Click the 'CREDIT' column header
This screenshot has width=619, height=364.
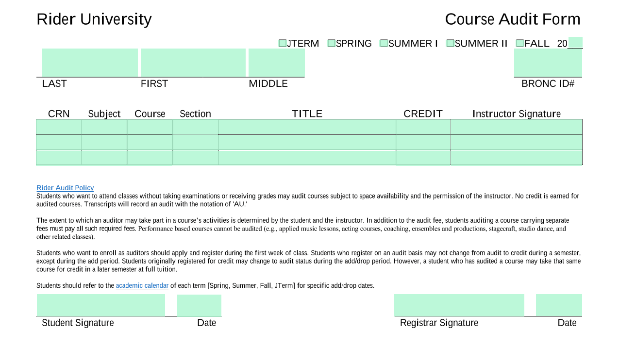pyautogui.click(x=423, y=114)
